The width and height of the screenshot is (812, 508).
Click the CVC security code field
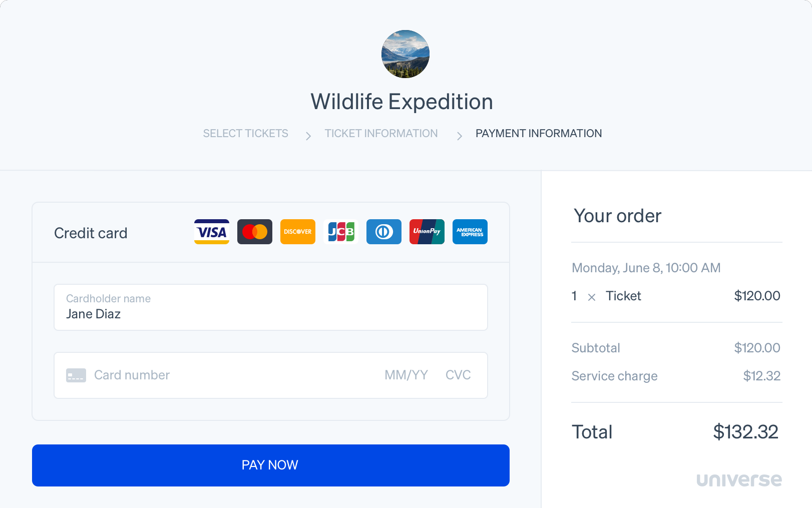[458, 375]
